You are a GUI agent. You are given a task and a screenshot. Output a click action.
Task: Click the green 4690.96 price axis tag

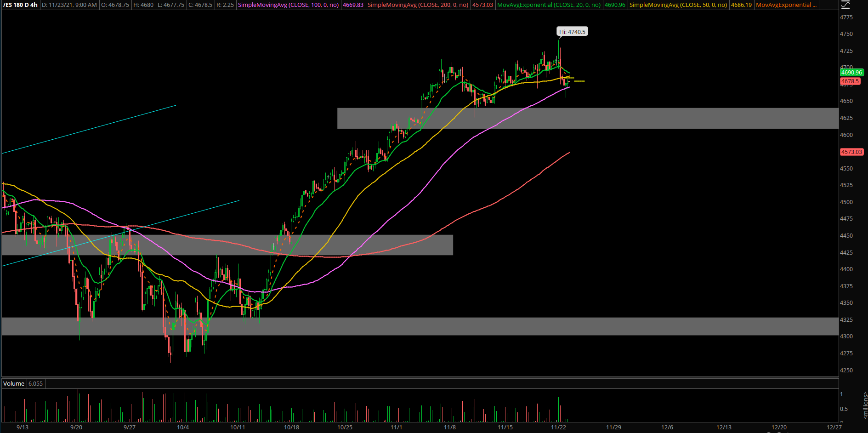pyautogui.click(x=851, y=72)
